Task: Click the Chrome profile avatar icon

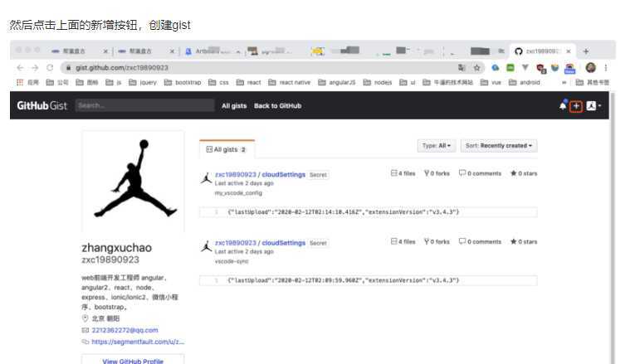Action: [x=591, y=68]
